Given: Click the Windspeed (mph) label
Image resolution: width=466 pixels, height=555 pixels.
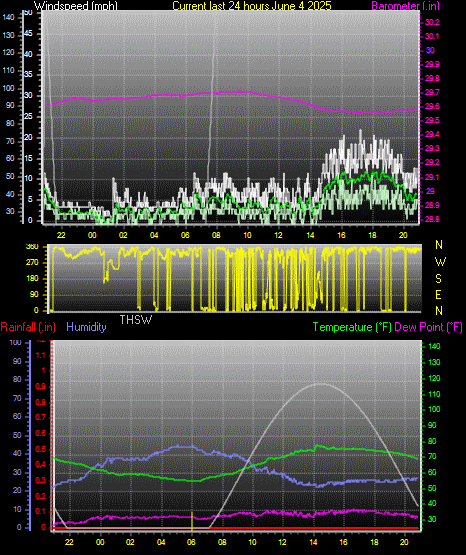Looking at the screenshot, I should (75, 6).
